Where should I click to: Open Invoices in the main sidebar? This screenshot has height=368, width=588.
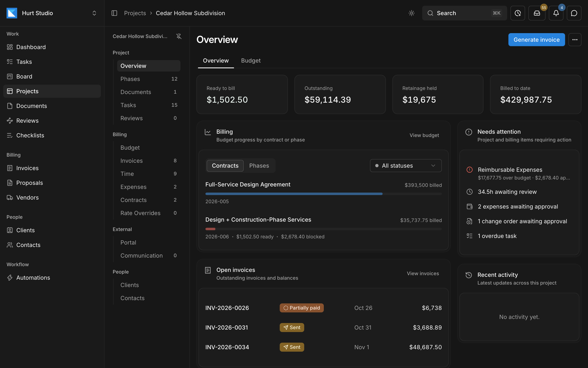click(52, 168)
